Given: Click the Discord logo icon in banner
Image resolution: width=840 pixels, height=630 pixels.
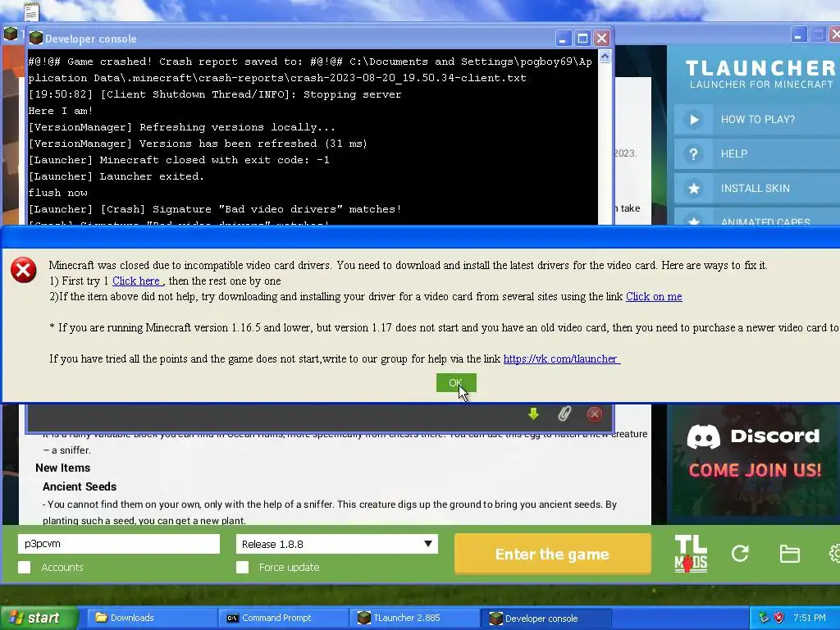Looking at the screenshot, I should (703, 436).
